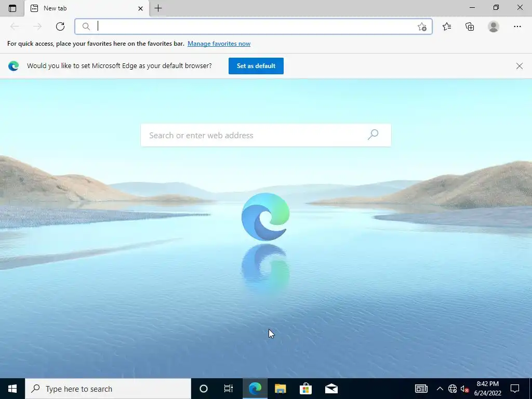Viewport: 532px width, 399px height.
Task: Open clock showing 8:42 PM
Action: pyautogui.click(x=487, y=389)
